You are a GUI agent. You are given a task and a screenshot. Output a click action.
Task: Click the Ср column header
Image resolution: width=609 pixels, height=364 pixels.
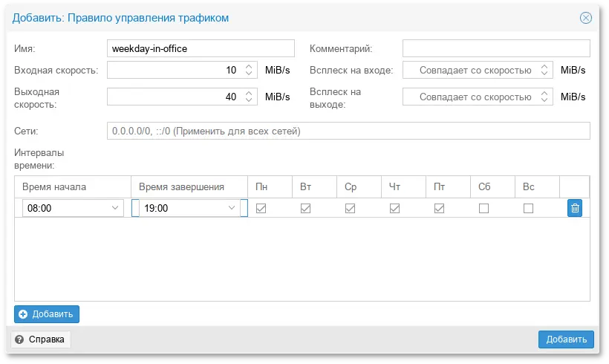pos(359,187)
